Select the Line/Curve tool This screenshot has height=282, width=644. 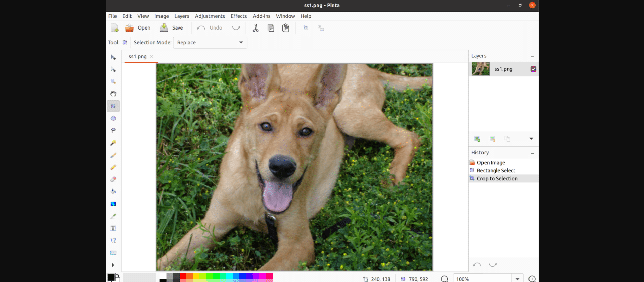click(x=113, y=240)
